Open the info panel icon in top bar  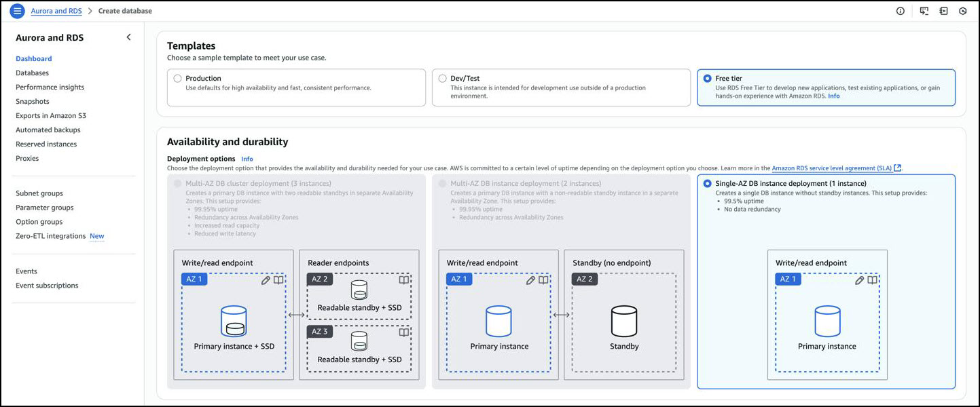[901, 11]
